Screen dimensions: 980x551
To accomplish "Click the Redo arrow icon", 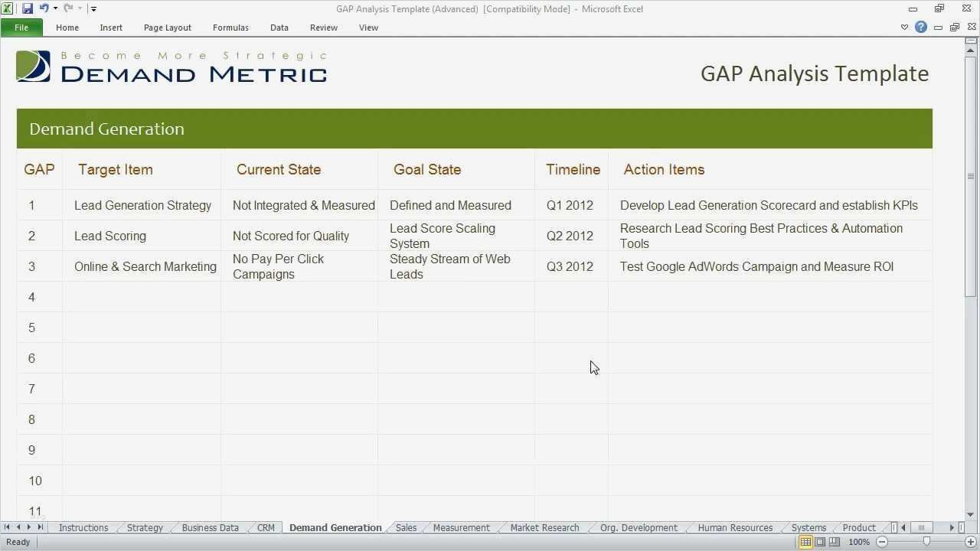I will point(68,8).
